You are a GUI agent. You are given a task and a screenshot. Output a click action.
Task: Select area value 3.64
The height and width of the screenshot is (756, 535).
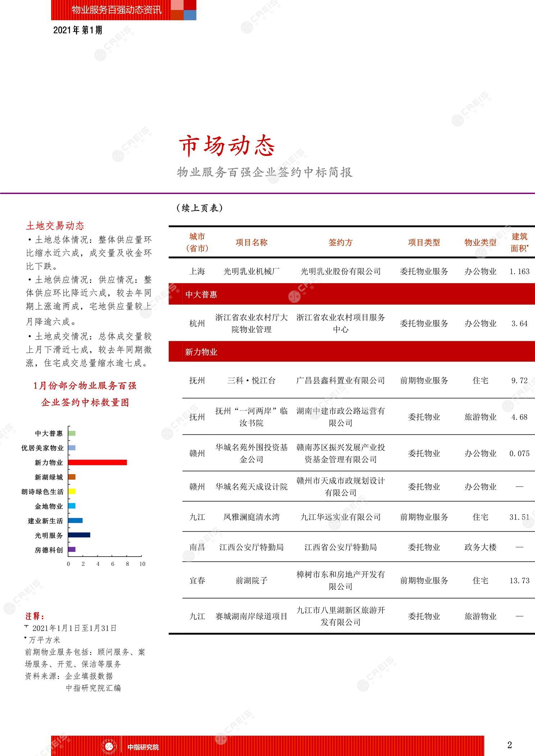520,323
